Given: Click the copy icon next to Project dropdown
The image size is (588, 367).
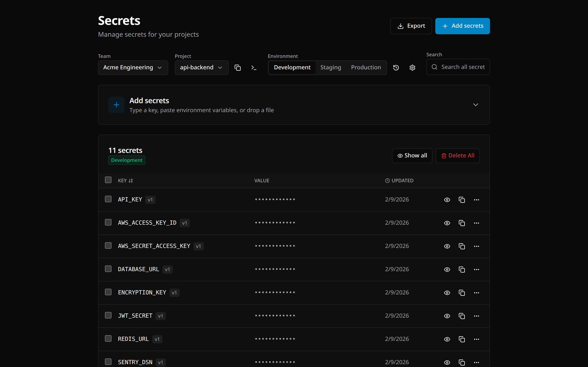Looking at the screenshot, I should pos(237,68).
